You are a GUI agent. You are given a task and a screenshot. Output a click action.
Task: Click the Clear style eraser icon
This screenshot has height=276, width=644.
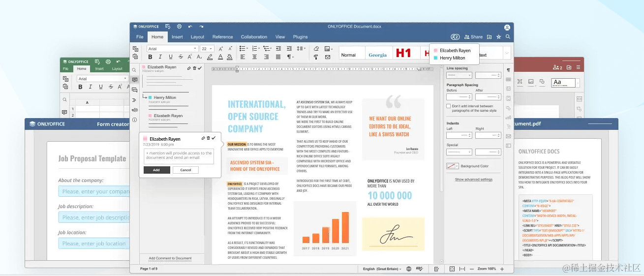(316, 49)
